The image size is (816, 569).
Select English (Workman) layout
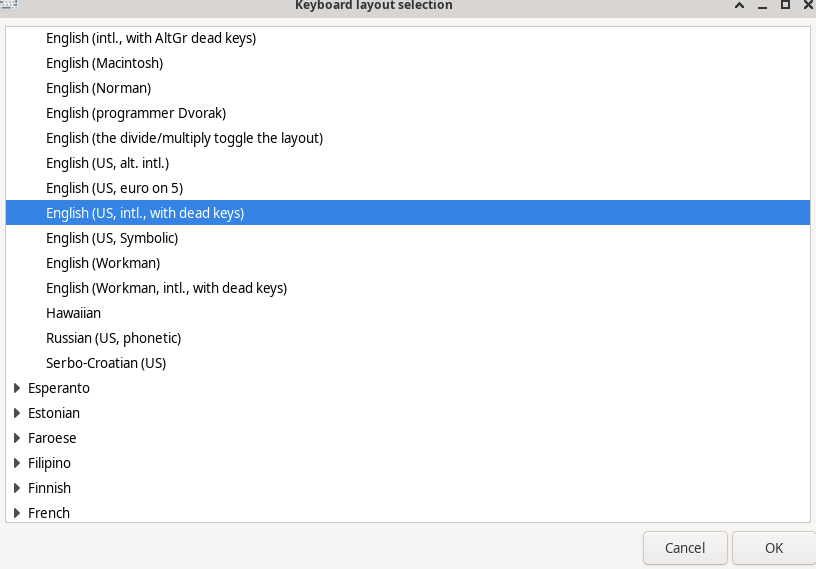point(407,263)
